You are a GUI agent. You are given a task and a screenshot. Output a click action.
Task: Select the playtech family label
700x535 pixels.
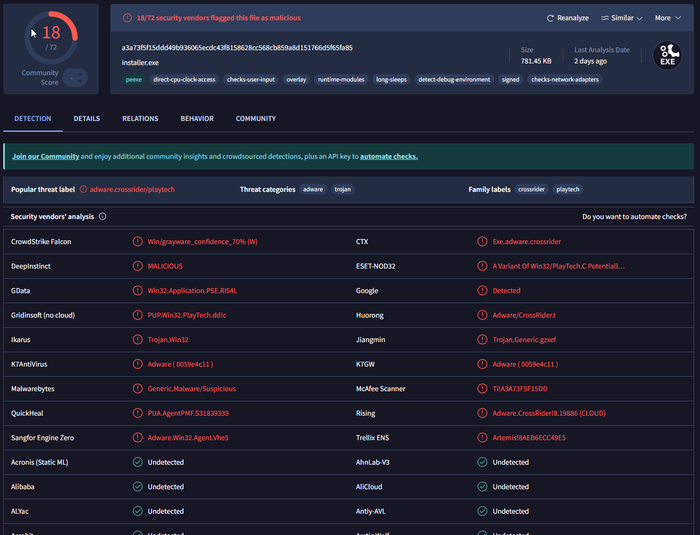[x=568, y=189]
